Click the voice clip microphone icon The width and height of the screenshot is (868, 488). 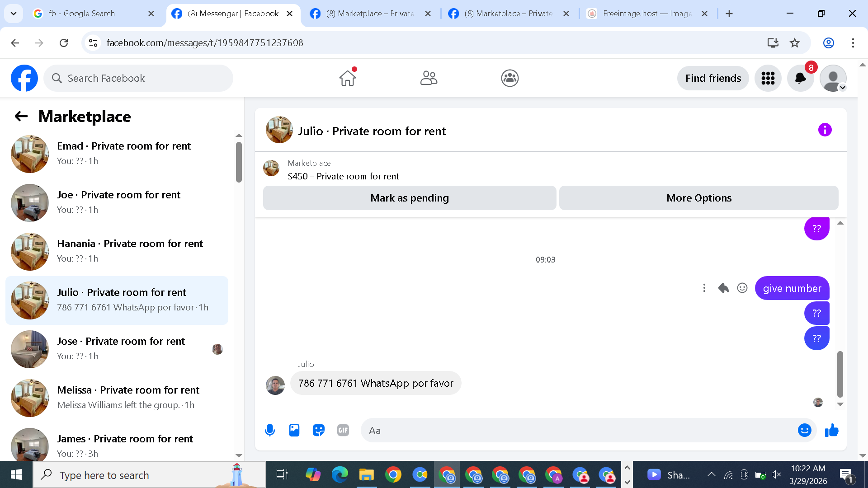click(x=270, y=430)
